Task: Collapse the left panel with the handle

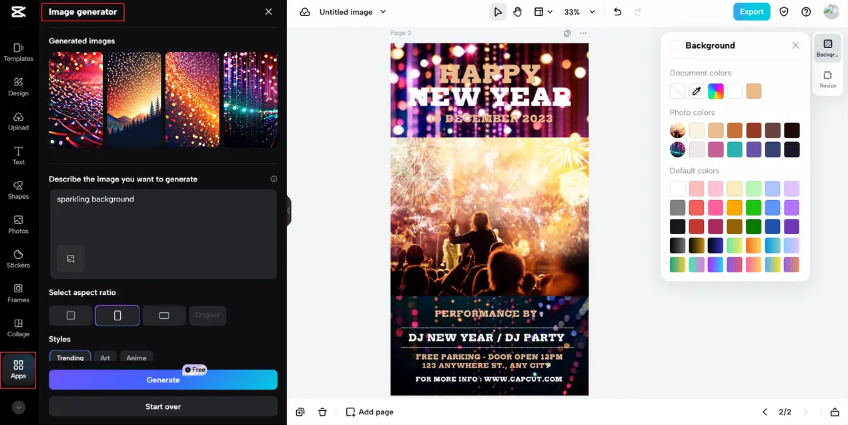Action: pyautogui.click(x=288, y=211)
